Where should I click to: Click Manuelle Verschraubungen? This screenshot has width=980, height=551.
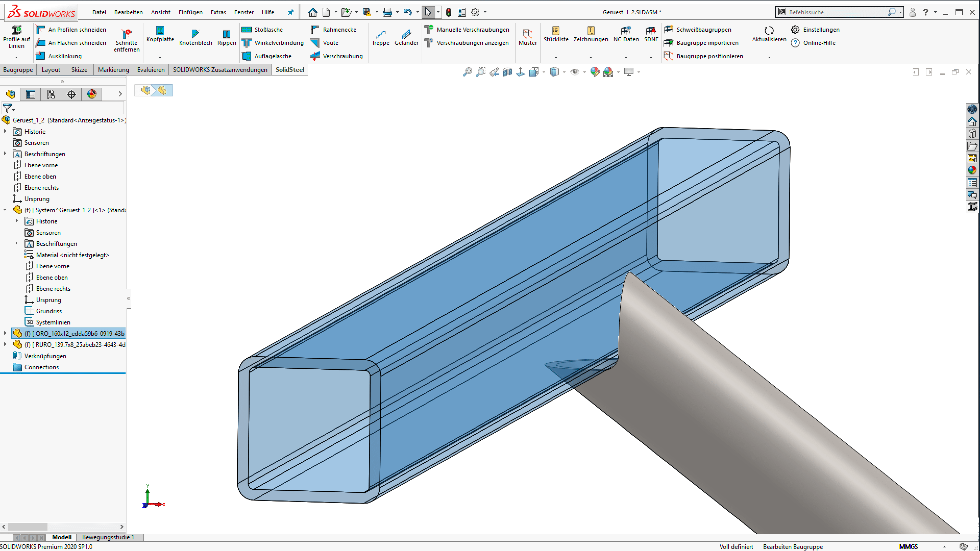467,30
